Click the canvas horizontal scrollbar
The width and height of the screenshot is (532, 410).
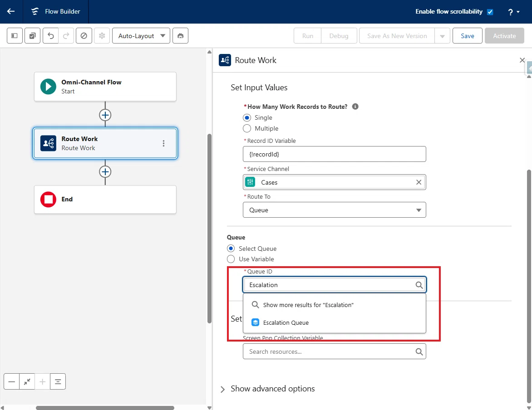105,408
